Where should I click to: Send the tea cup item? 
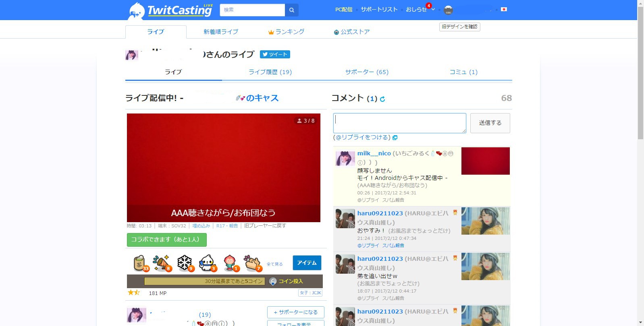(x=140, y=263)
